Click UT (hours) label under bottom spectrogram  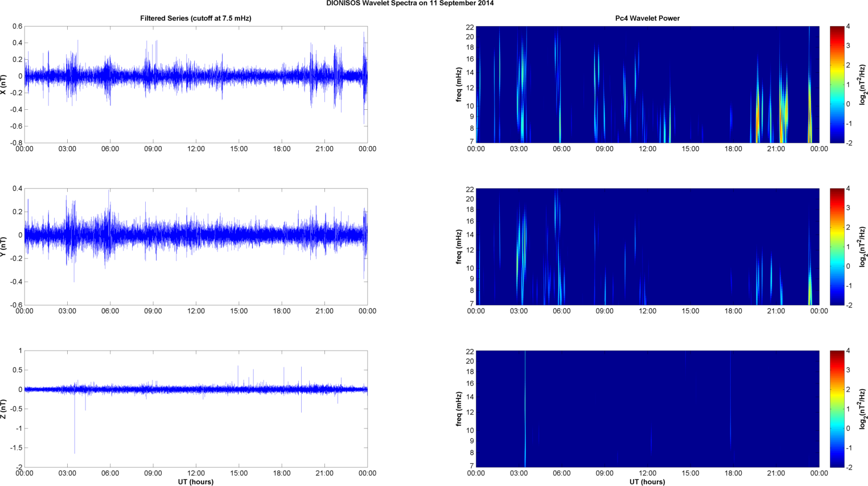(x=647, y=481)
